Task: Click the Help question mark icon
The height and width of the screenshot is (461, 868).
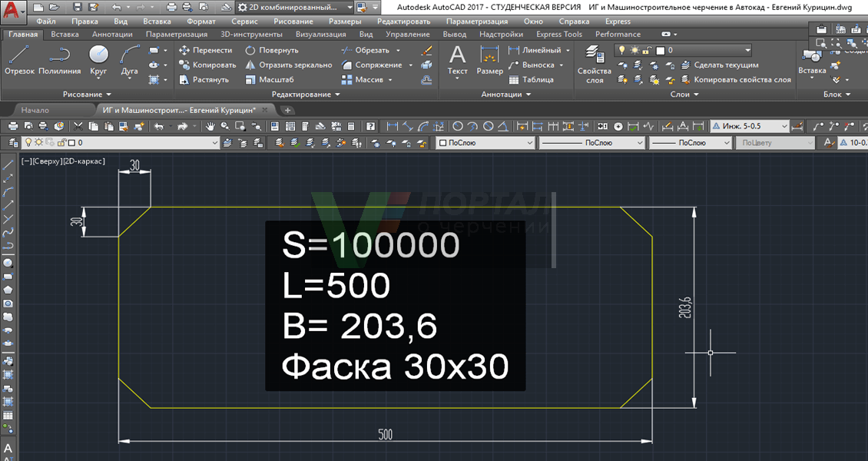Action: 370,126
